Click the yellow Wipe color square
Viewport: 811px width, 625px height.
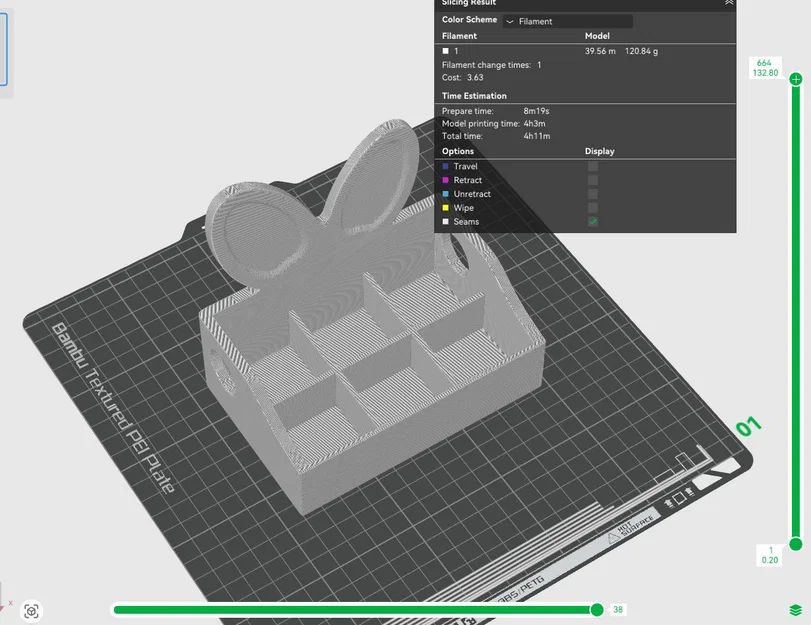click(445, 207)
